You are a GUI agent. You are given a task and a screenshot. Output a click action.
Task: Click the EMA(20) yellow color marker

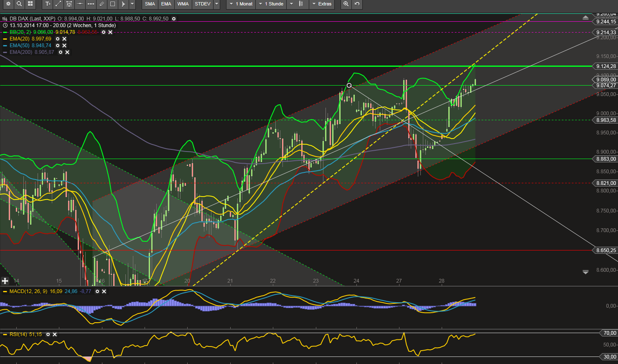pyautogui.click(x=5, y=39)
